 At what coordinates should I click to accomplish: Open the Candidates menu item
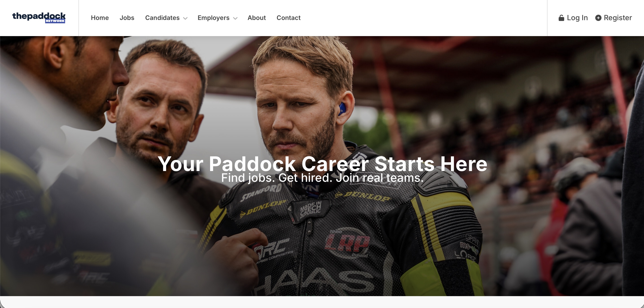162,18
